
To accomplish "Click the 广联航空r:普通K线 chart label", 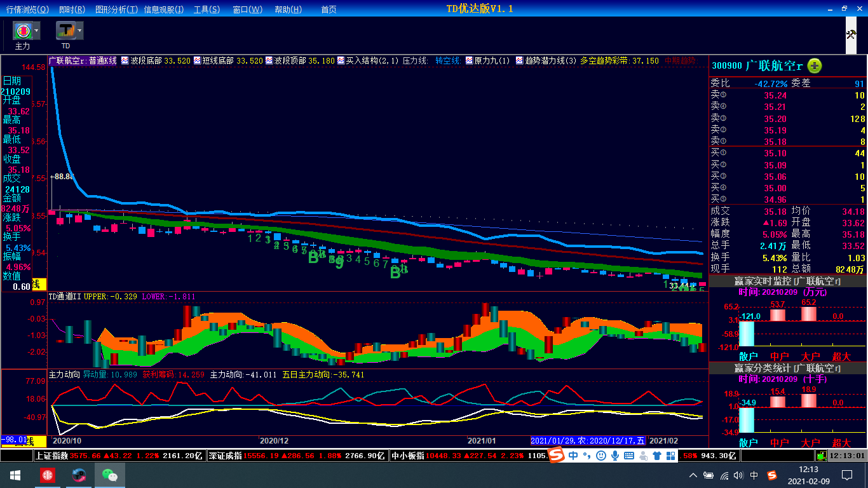I will (x=83, y=61).
